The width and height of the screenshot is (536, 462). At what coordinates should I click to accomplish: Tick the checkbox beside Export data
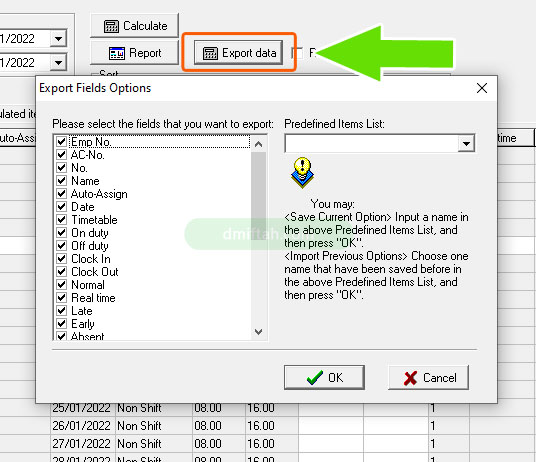pos(297,53)
